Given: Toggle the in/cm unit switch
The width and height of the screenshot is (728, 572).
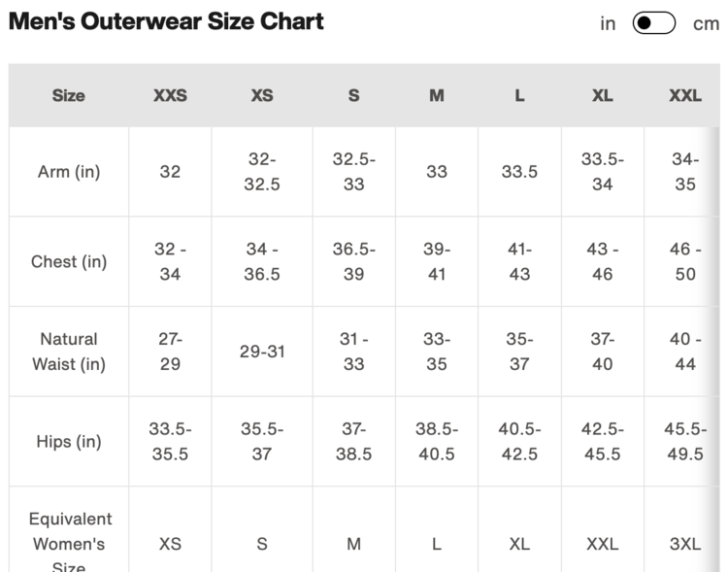Looking at the screenshot, I should pos(653,23).
